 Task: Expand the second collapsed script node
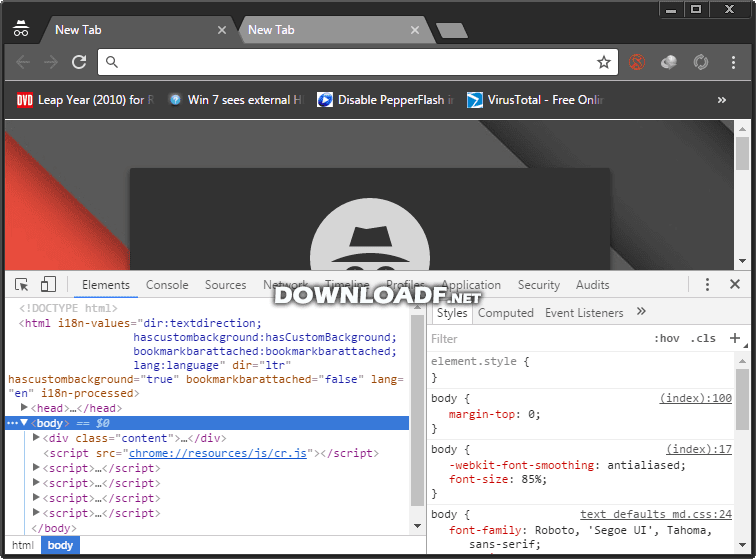click(36, 482)
